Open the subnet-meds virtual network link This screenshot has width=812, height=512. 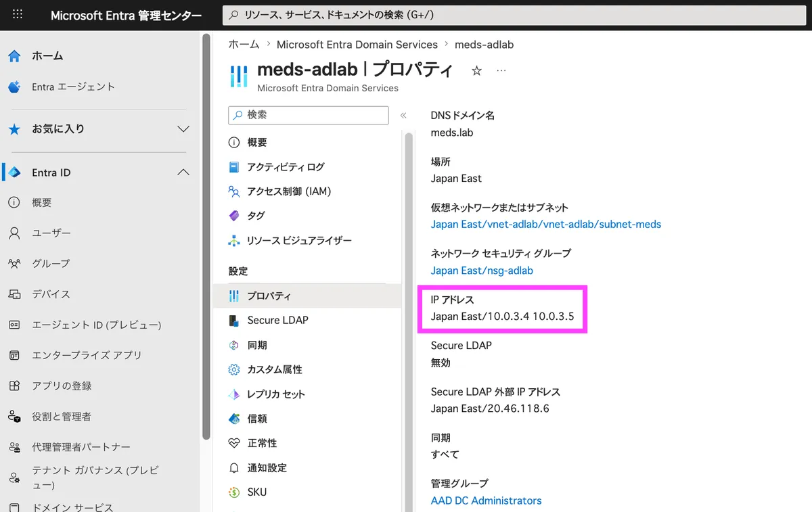coord(545,224)
